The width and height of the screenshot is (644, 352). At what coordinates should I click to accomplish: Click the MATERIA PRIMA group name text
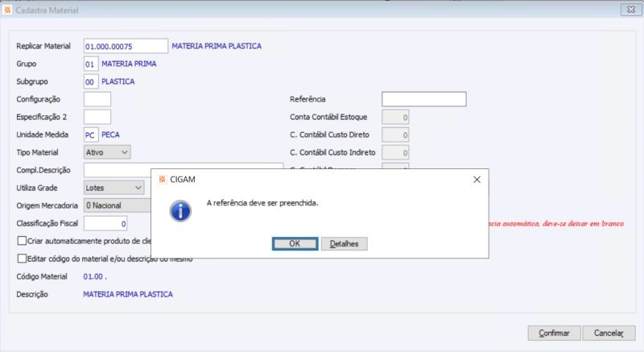[129, 64]
